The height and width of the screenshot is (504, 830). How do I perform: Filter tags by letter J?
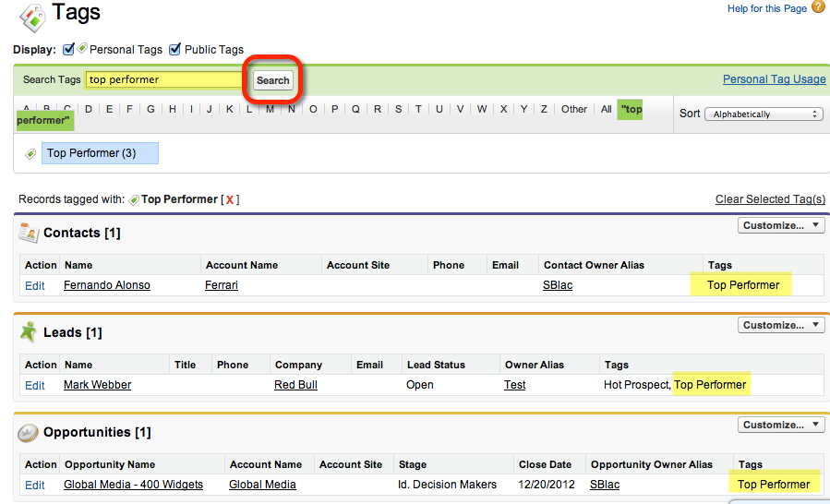(x=209, y=109)
